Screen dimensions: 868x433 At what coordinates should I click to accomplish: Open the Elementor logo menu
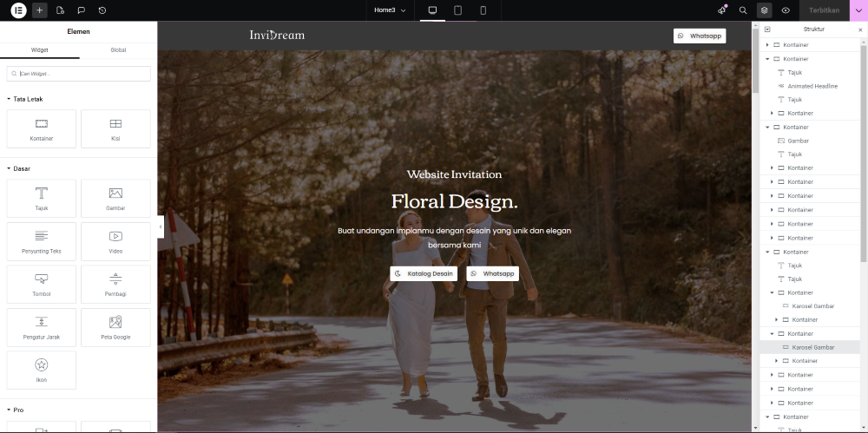click(x=18, y=10)
